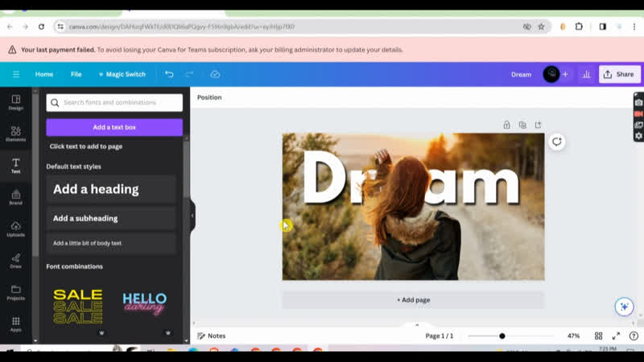The height and width of the screenshot is (362, 644).
Task: Open the insights chart icon
Action: (587, 74)
